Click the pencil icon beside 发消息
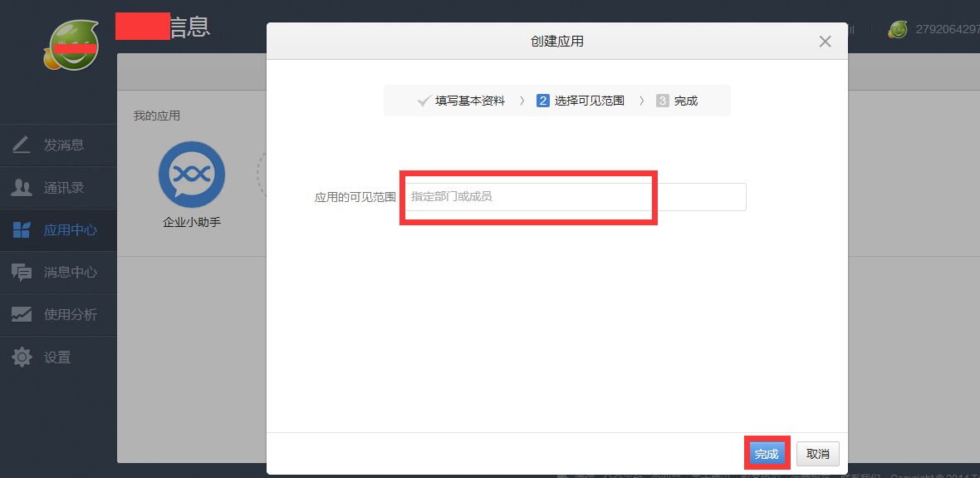Image resolution: width=980 pixels, height=478 pixels. [x=22, y=145]
